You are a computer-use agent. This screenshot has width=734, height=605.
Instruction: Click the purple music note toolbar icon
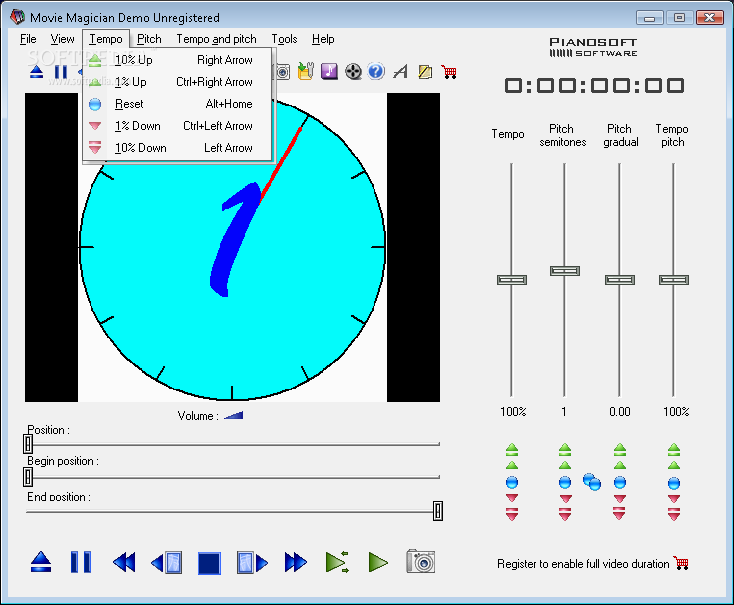(x=329, y=71)
